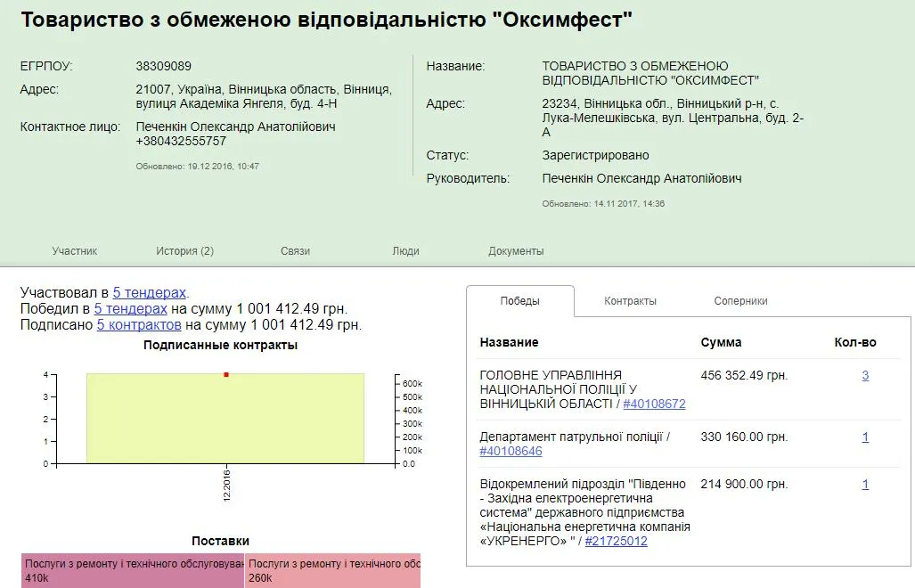Click '5 тендерах' link after Победил
915x588 pixels.
[x=130, y=309]
